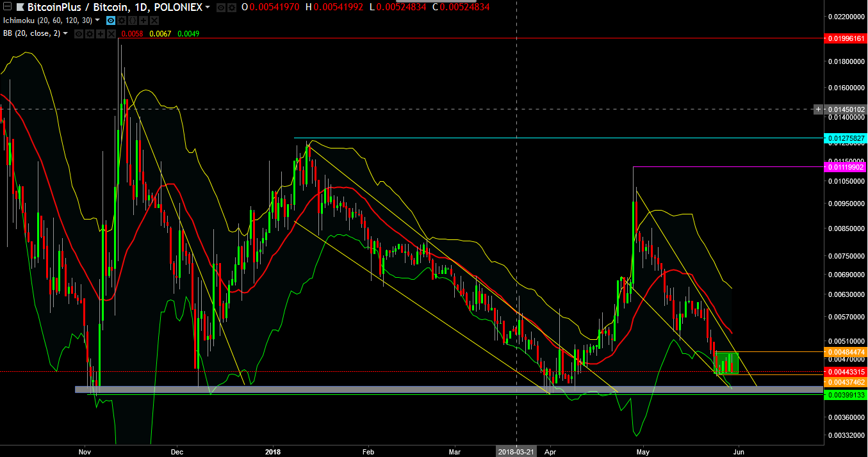Select the red price label 0.01996161

846,38
